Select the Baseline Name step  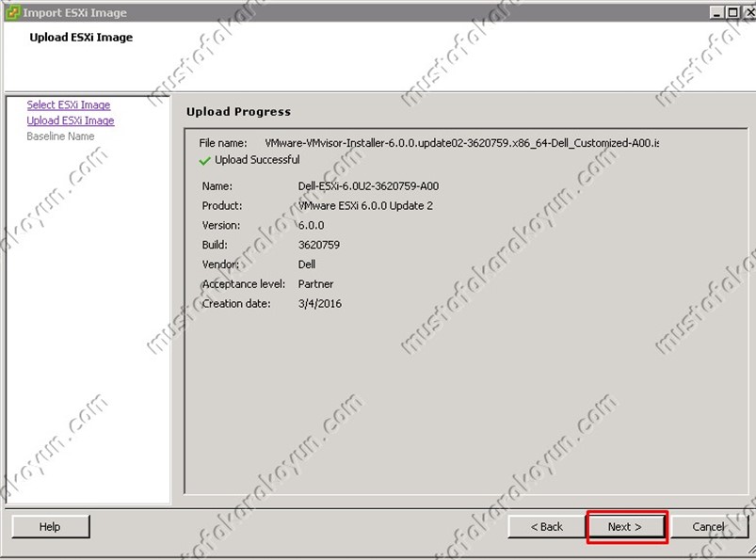click(x=61, y=136)
